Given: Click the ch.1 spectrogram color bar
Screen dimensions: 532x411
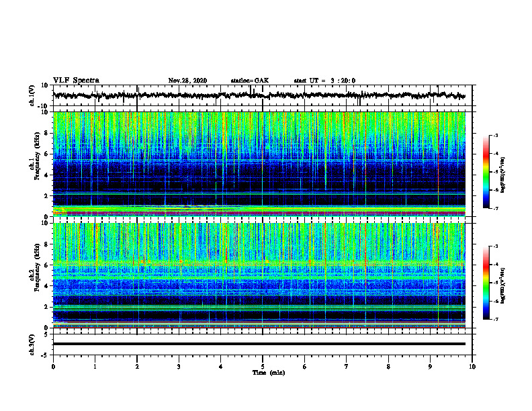Looking at the screenshot, I should tap(486, 172).
